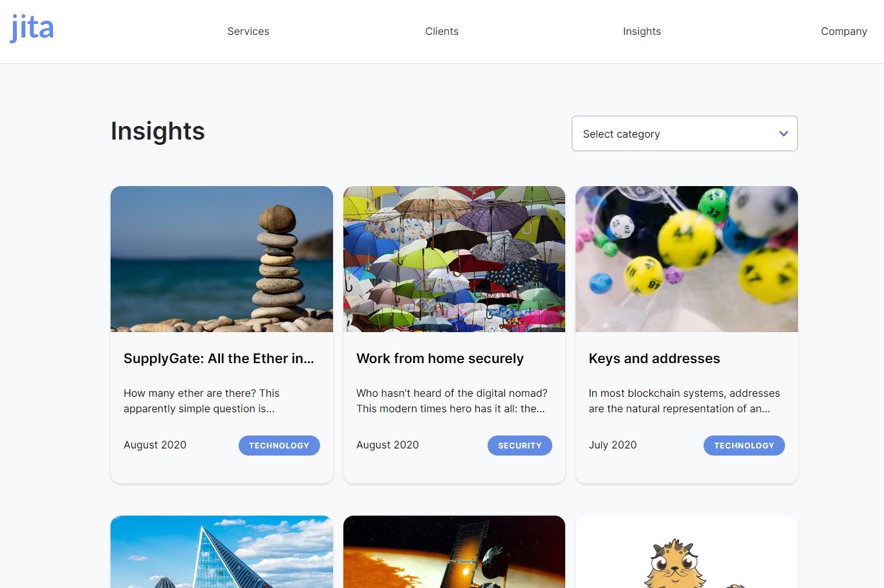The width and height of the screenshot is (884, 588).
Task: Open the satellite over planet thumbnail
Action: [454, 552]
